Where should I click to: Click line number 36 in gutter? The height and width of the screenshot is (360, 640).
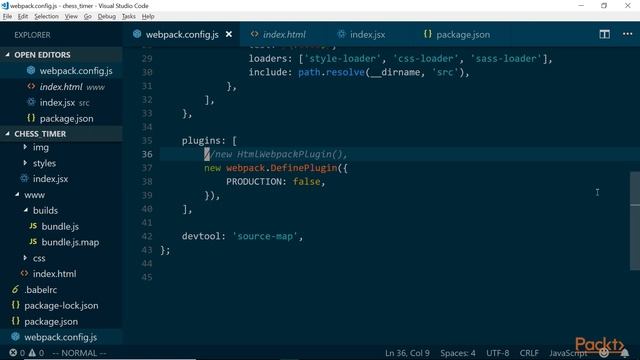pyautogui.click(x=147, y=154)
